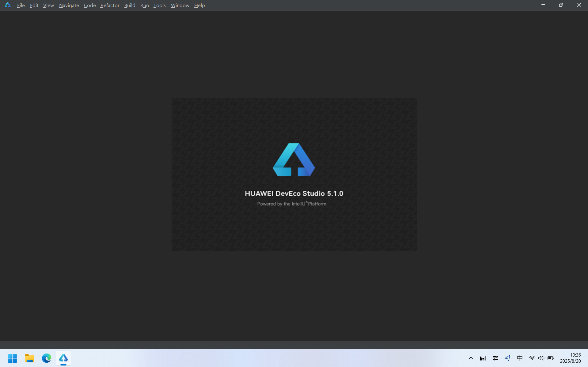Launch File Explorer from the taskbar
Viewport: 588px width, 367px height.
click(x=30, y=358)
